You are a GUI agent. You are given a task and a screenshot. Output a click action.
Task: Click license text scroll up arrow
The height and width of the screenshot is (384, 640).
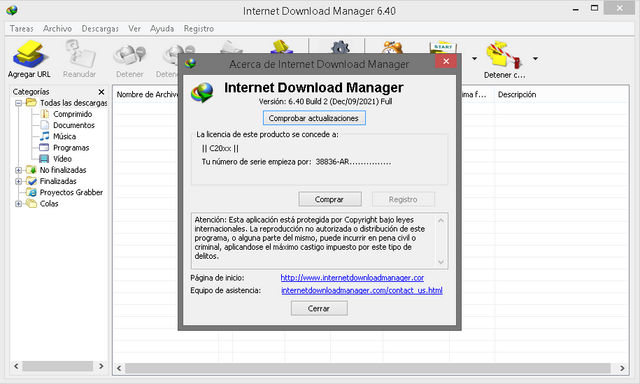(441, 220)
